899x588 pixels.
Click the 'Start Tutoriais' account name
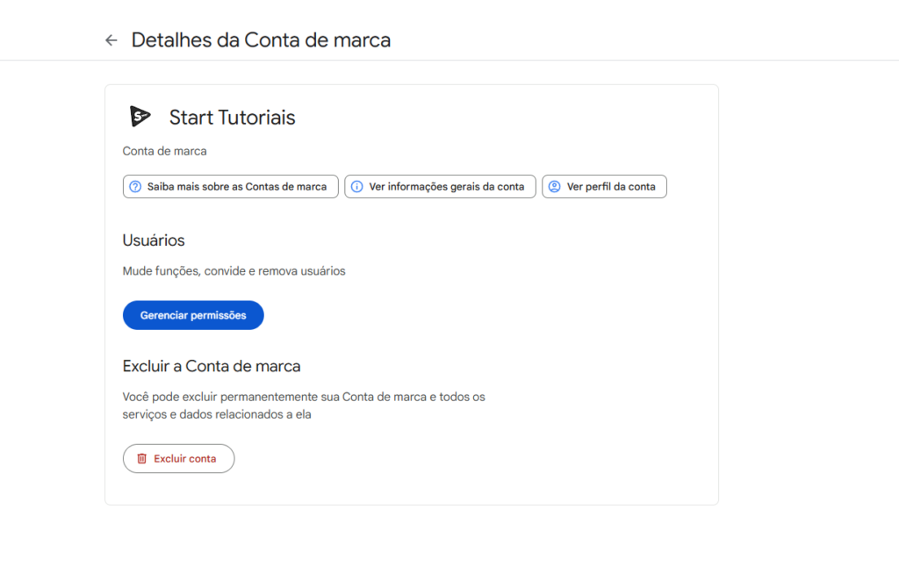click(x=232, y=118)
